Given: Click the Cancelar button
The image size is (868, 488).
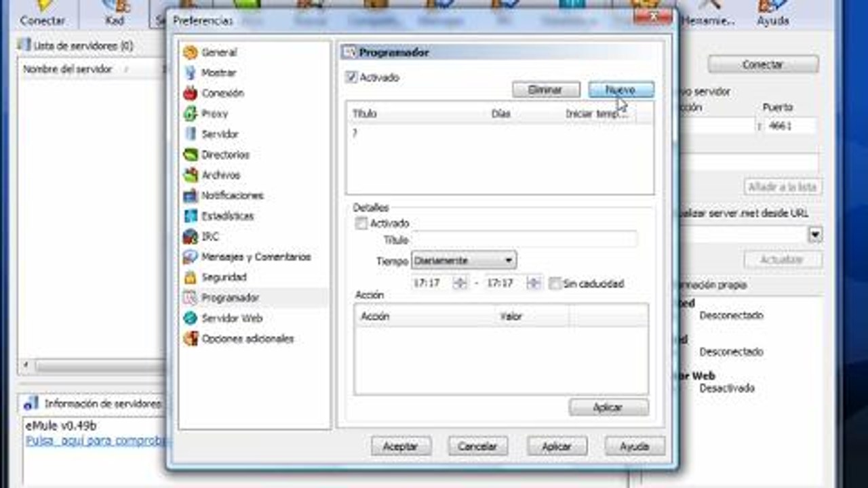Looking at the screenshot, I should [477, 447].
